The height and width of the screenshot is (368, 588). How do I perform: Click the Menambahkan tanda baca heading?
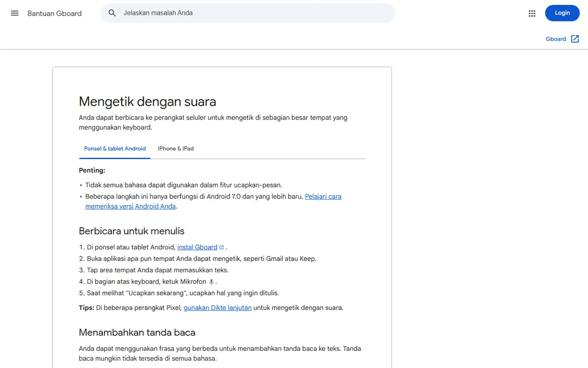(x=137, y=333)
